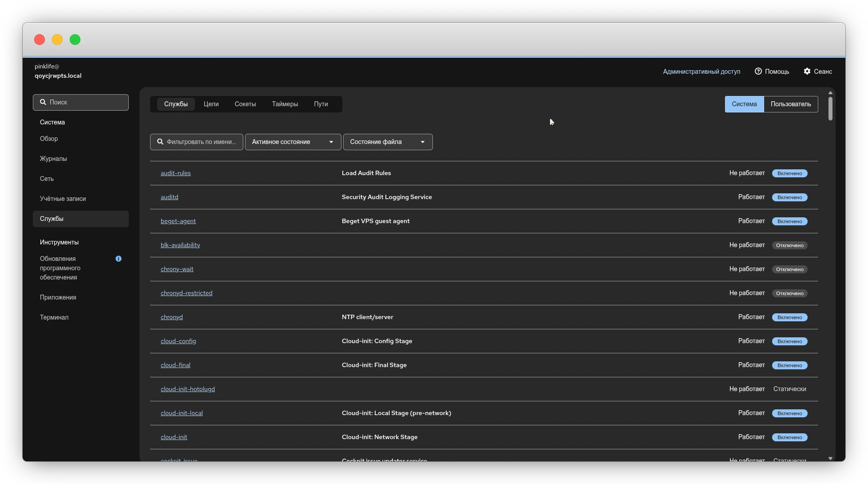The height and width of the screenshot is (484, 868).
Task: Switch the services view to User
Action: (790, 104)
